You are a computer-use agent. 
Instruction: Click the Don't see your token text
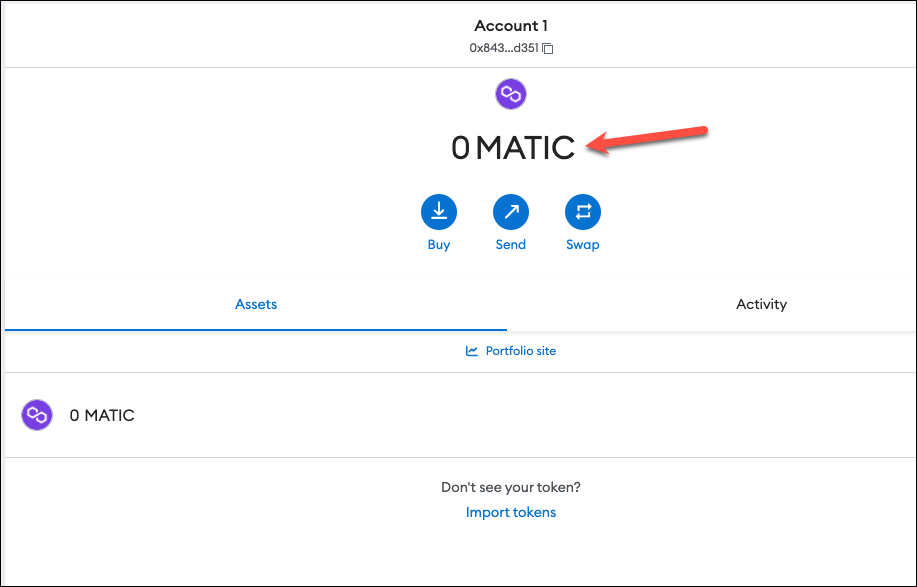[x=511, y=487]
